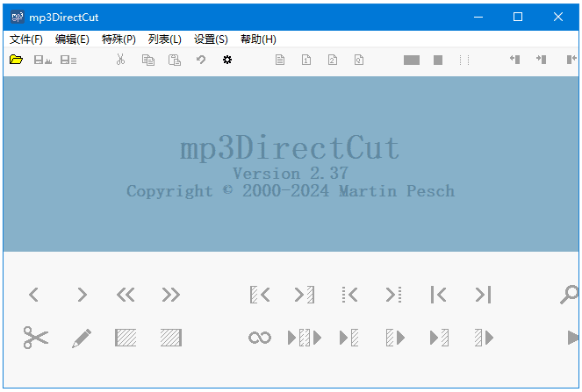Viewport: 582px width, 392px height.
Task: Select the pencil edit tool
Action: pos(82,338)
